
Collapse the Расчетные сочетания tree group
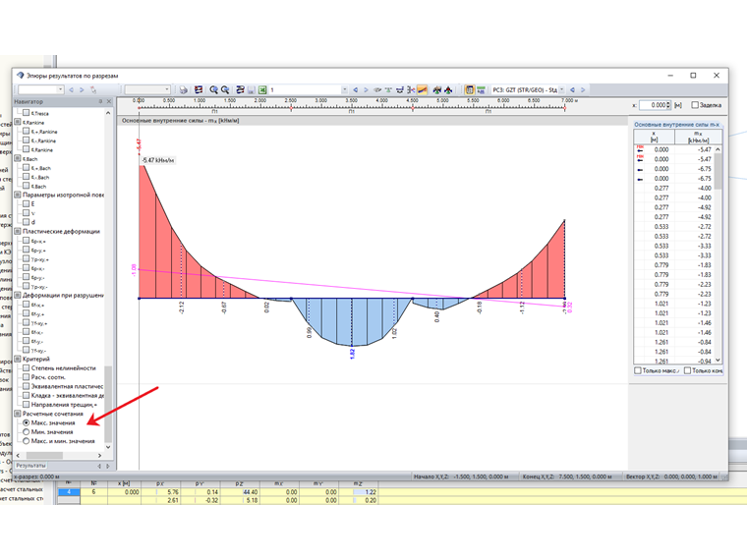(18, 414)
